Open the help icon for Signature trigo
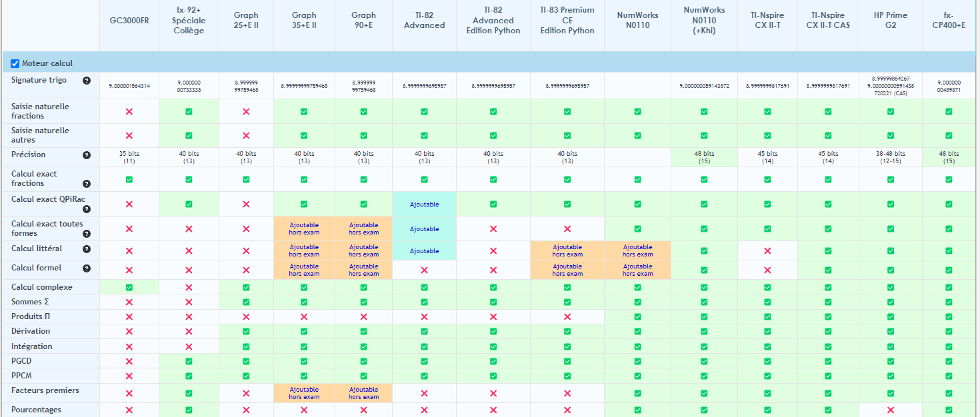Screen dimensions: 980x417 point(87,81)
